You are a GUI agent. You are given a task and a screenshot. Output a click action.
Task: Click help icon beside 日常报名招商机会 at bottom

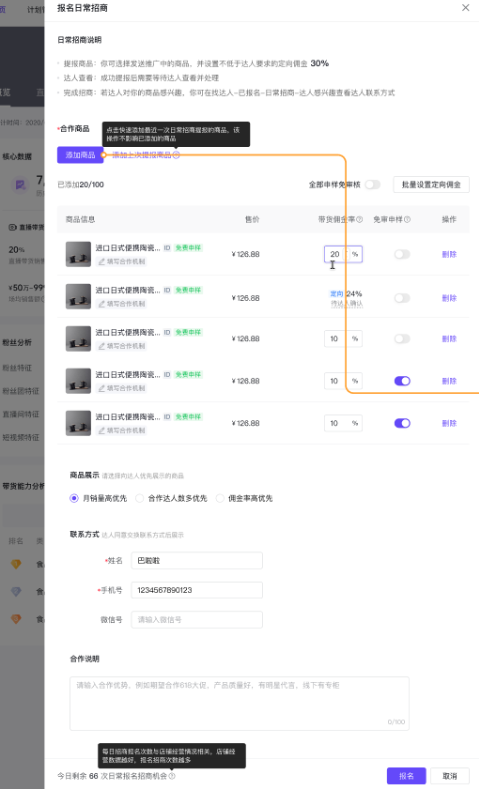(172, 776)
